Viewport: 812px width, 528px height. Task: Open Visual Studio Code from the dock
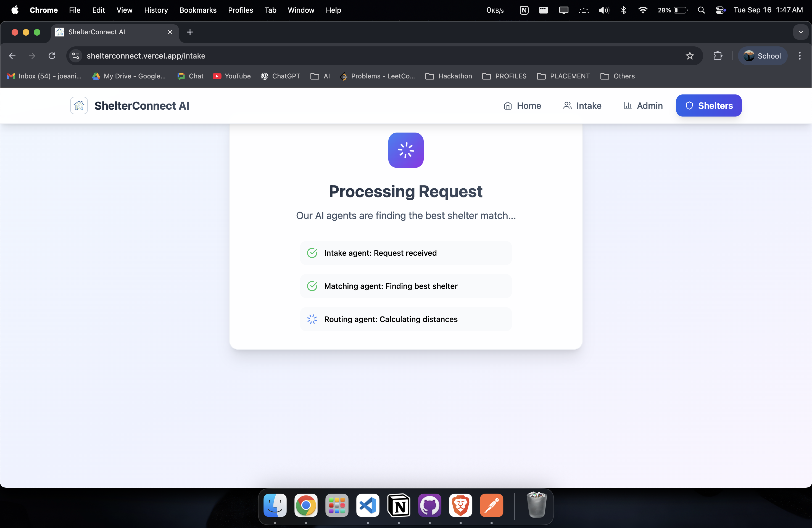pyautogui.click(x=367, y=505)
